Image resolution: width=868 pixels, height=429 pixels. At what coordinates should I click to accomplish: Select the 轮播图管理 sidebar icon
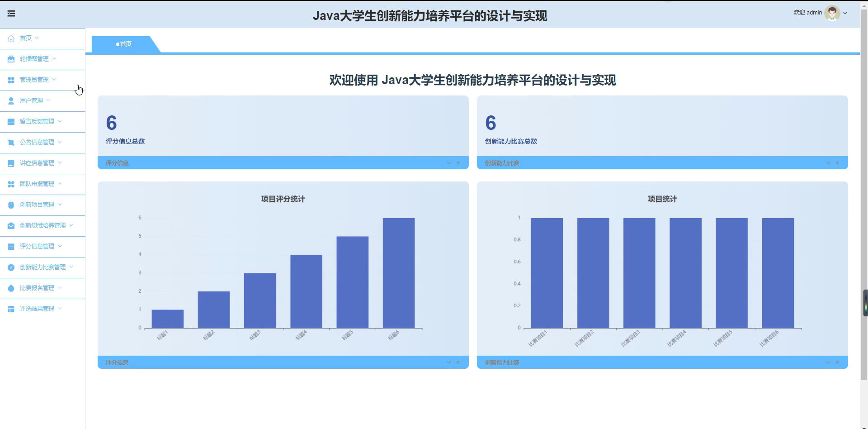click(x=10, y=59)
